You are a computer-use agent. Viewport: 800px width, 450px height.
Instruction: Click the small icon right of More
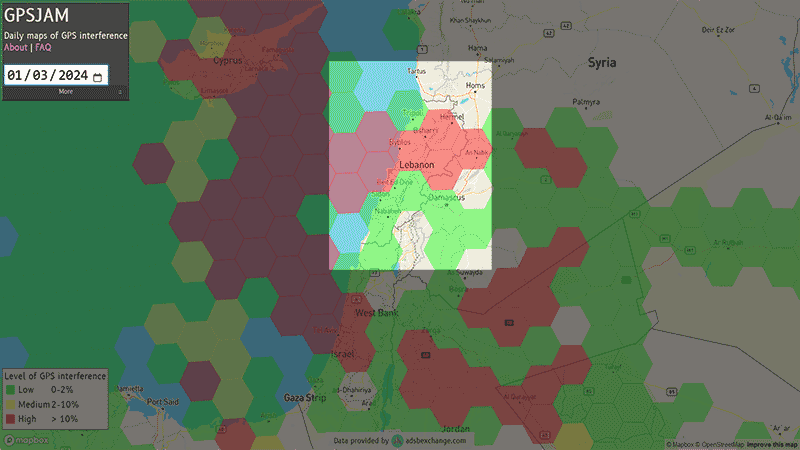pos(120,92)
